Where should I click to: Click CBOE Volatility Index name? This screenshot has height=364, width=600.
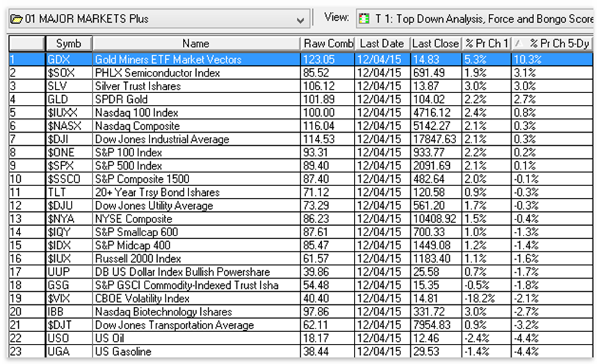tap(143, 298)
